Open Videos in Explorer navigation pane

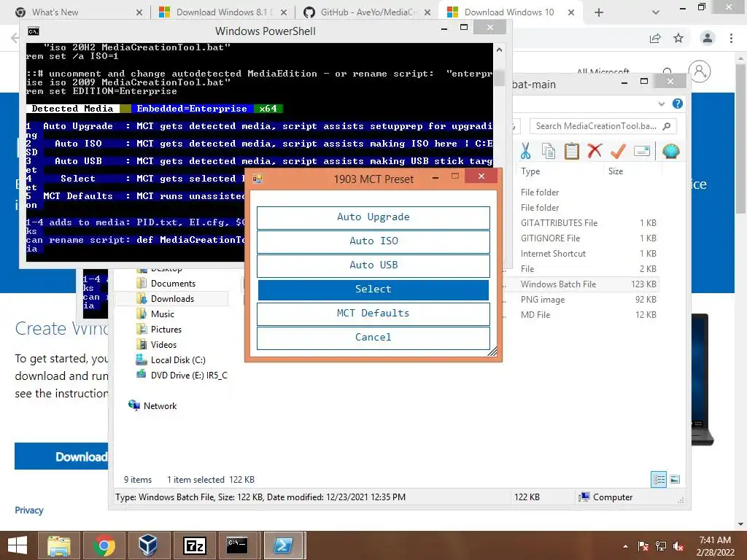click(x=163, y=344)
